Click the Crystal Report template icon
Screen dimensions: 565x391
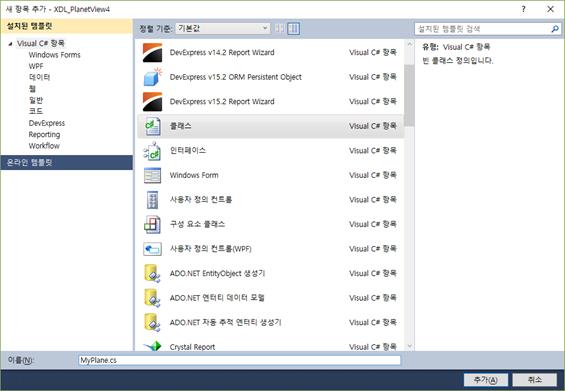(152, 346)
